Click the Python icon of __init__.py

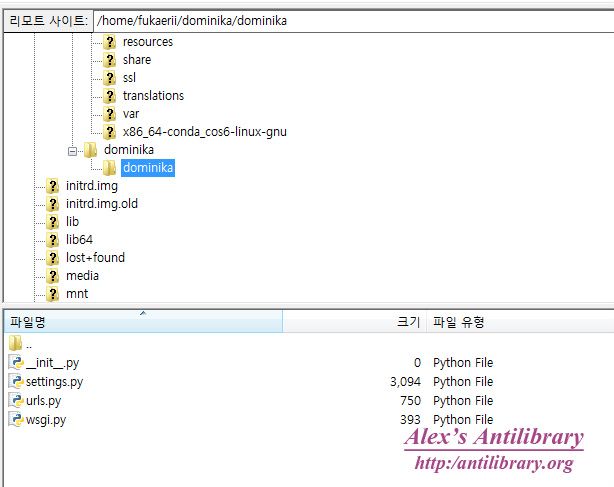coord(16,363)
